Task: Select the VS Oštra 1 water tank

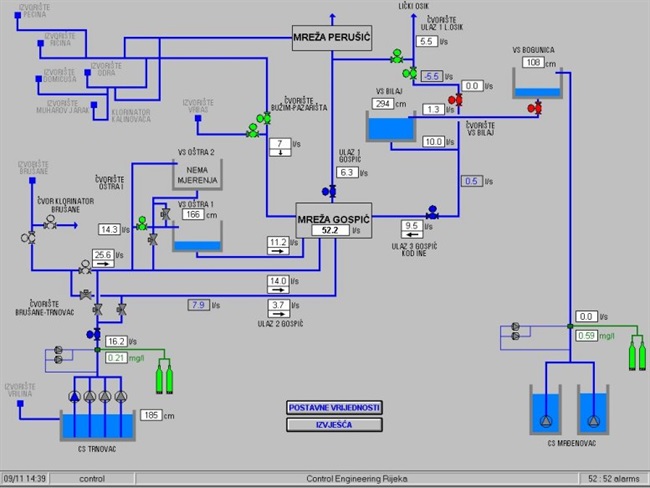Action: point(197,236)
